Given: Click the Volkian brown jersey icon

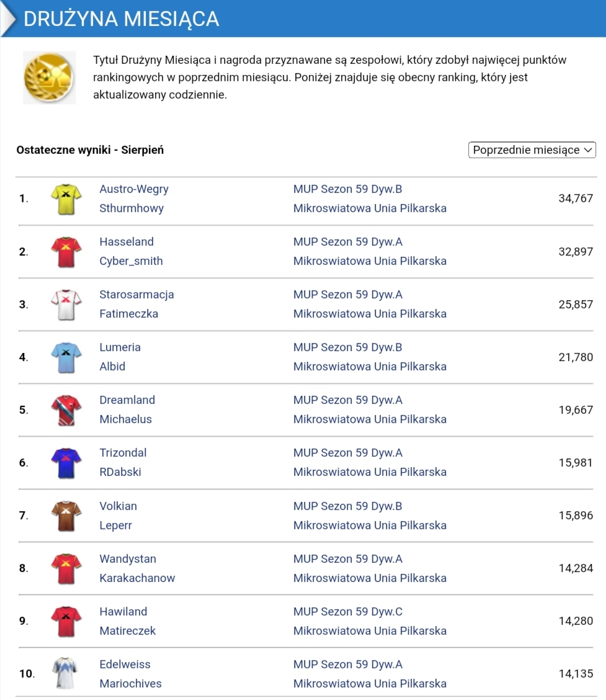Looking at the screenshot, I should (66, 516).
